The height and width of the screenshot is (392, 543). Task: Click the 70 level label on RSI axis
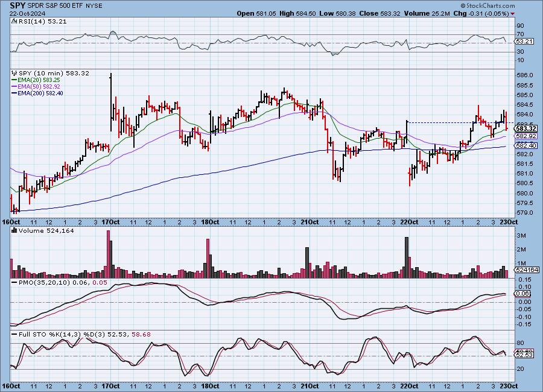click(520, 34)
